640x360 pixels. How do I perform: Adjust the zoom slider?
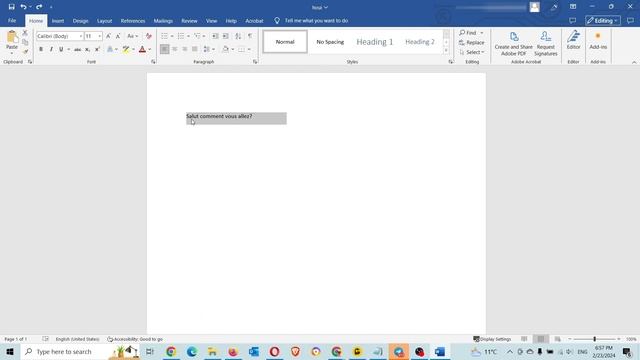click(594, 339)
